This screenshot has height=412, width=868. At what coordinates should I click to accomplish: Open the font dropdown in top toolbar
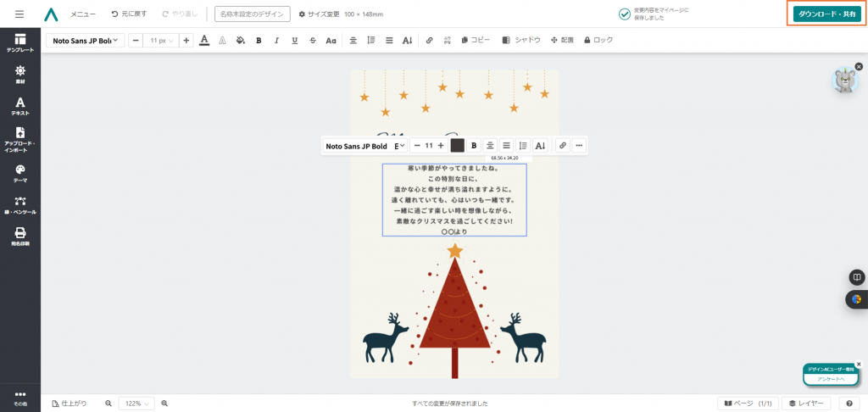(x=86, y=41)
